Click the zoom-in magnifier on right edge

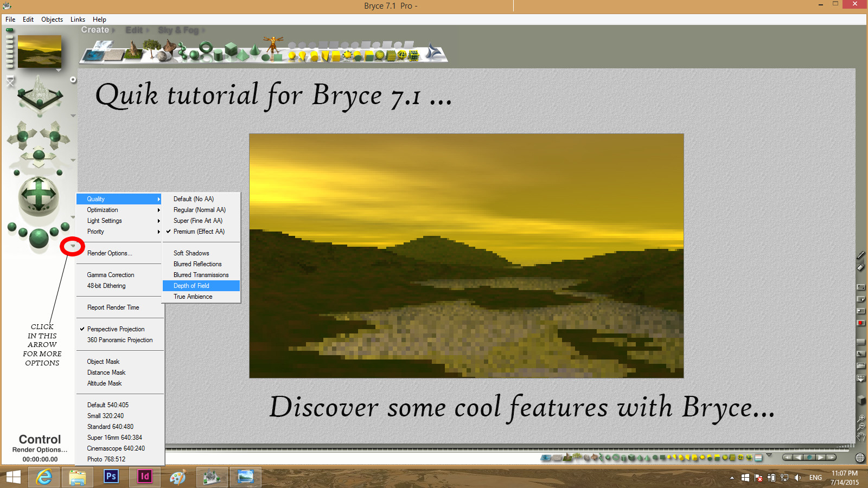860,418
